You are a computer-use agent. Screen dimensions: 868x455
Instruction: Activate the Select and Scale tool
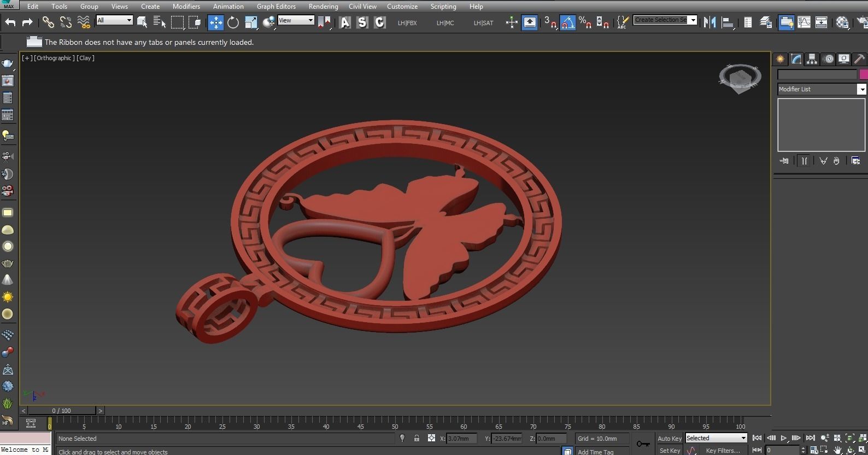251,22
